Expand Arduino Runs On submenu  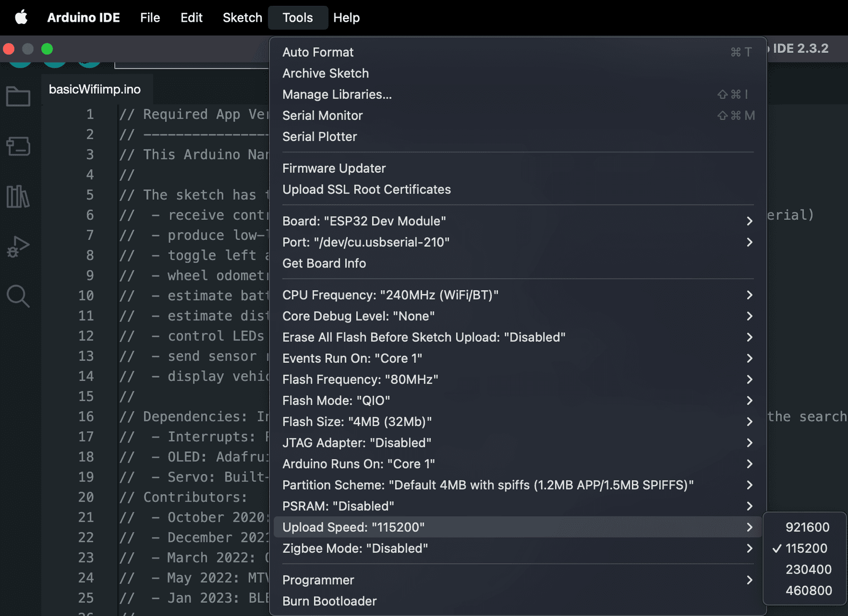pyautogui.click(x=518, y=464)
